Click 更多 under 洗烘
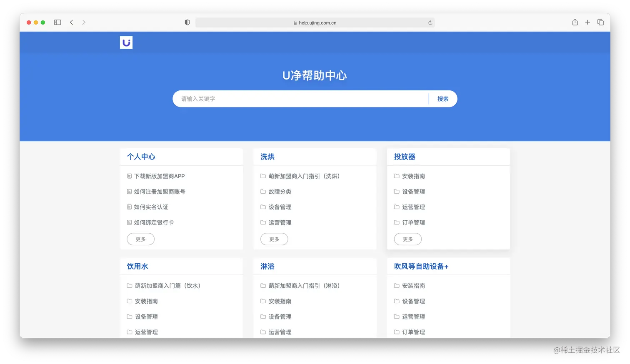630x364 pixels. pos(274,239)
